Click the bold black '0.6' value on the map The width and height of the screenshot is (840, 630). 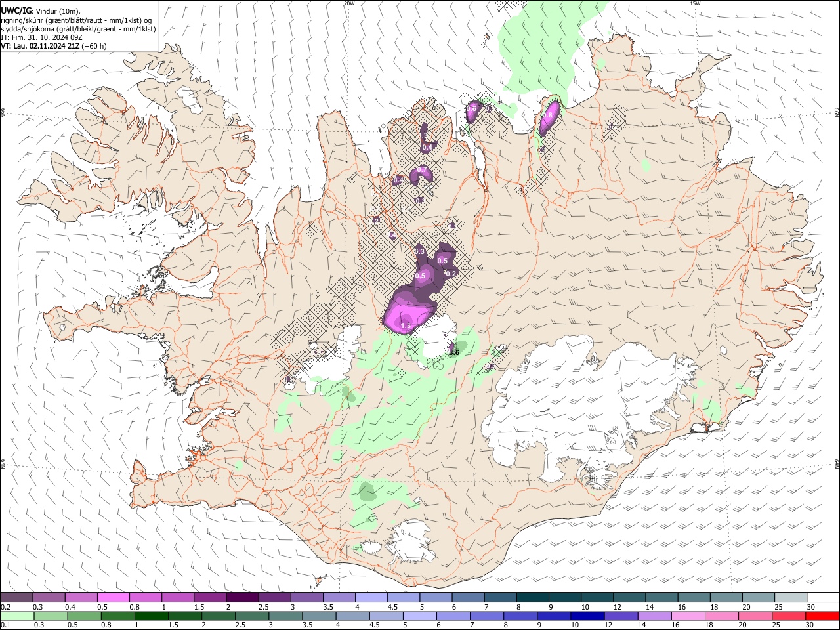click(x=453, y=353)
